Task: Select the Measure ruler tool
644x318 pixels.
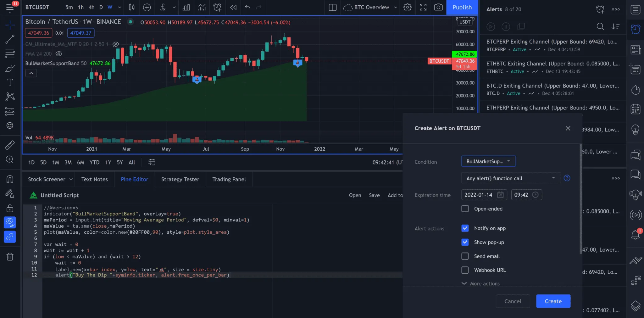Action: (x=10, y=145)
